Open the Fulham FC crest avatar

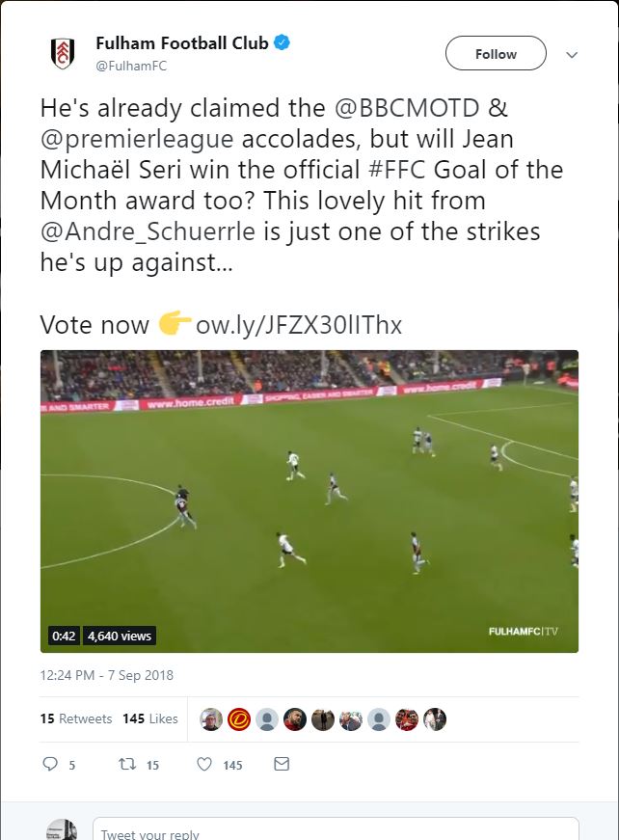click(x=63, y=54)
